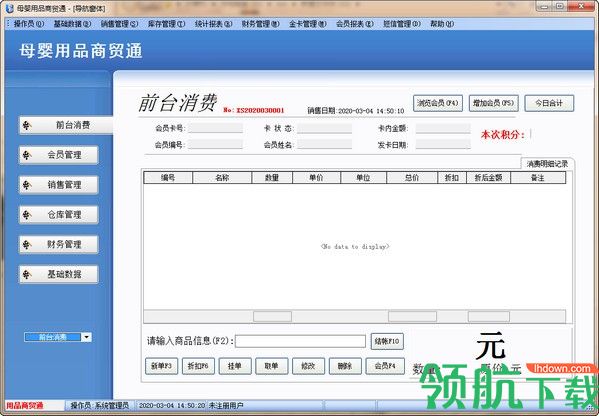Click the 单位 column header
Viewport: 599px width, 416px height.
click(x=363, y=178)
